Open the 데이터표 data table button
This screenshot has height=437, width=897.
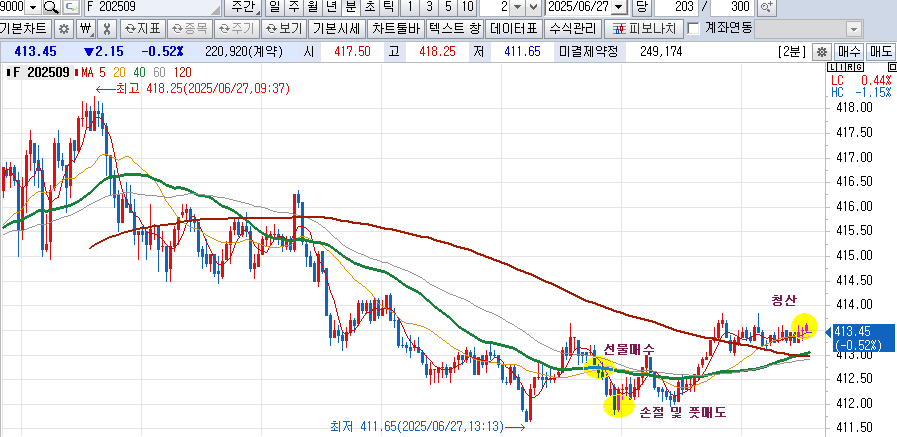coord(515,29)
